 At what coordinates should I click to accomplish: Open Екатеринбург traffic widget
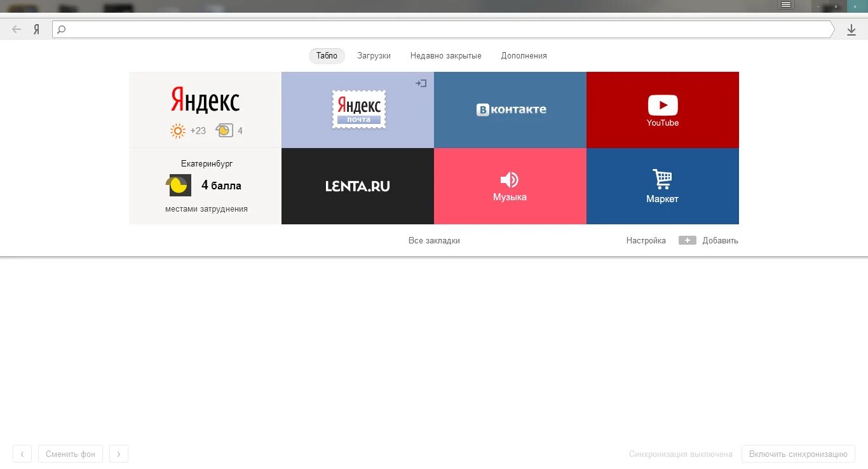tap(205, 186)
